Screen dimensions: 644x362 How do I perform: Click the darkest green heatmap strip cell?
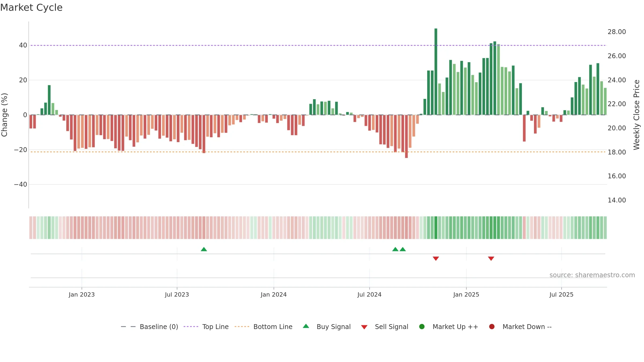pos(436,228)
